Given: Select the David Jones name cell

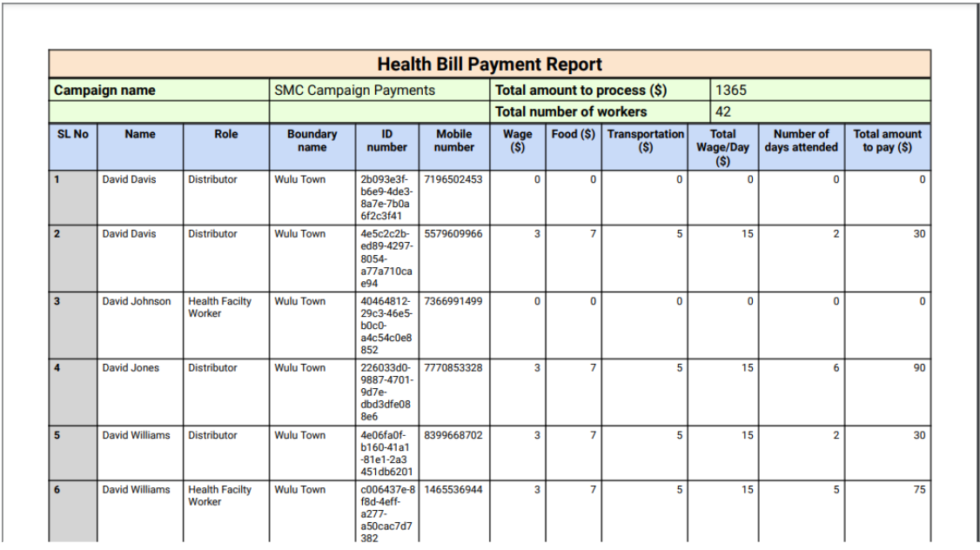Looking at the screenshot, I should click(131, 368).
